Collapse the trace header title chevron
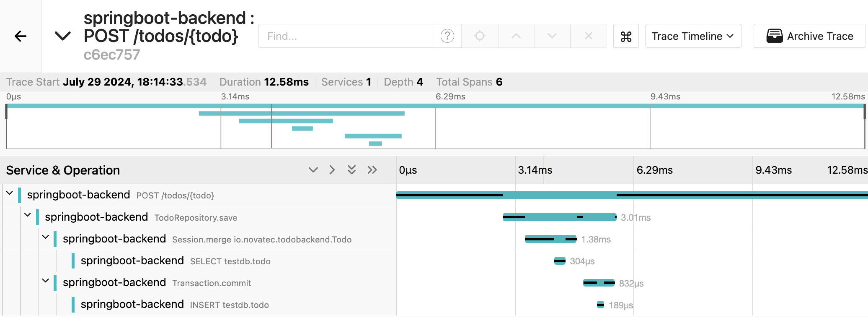 pos(63,36)
